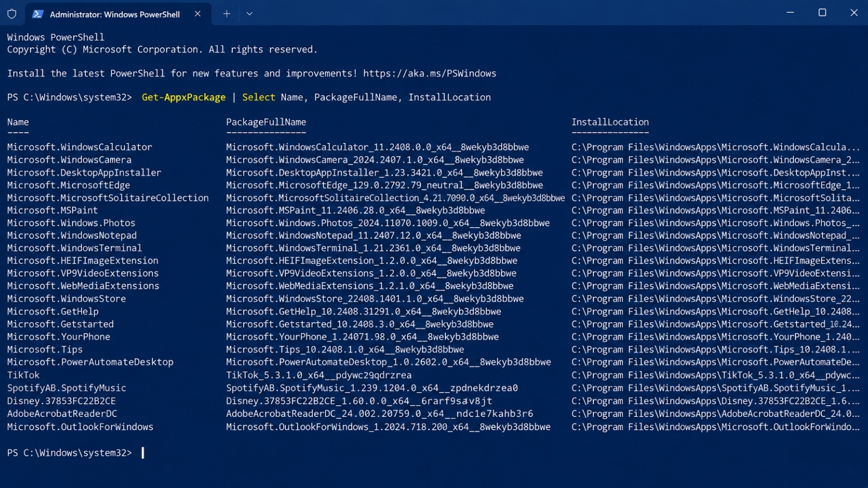Click the WindowsStore_22408.1401.1.0 full package name
The image size is (868, 488).
375,299
